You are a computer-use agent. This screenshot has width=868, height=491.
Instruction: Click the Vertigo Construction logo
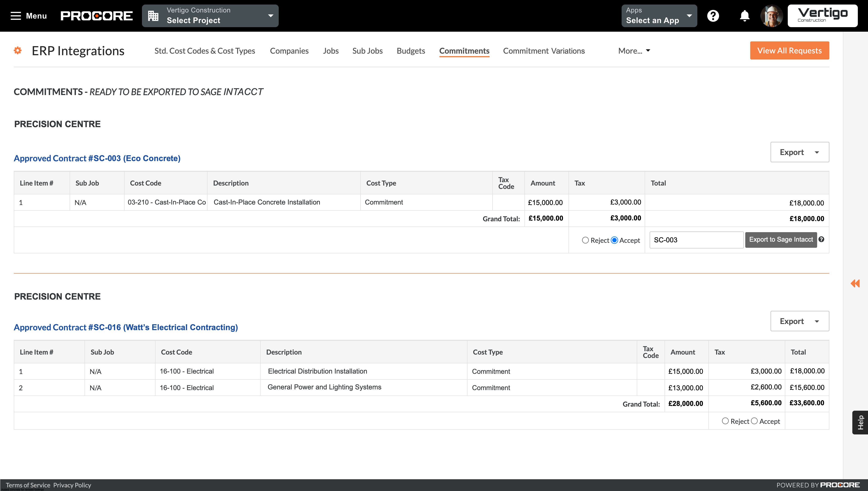point(823,16)
